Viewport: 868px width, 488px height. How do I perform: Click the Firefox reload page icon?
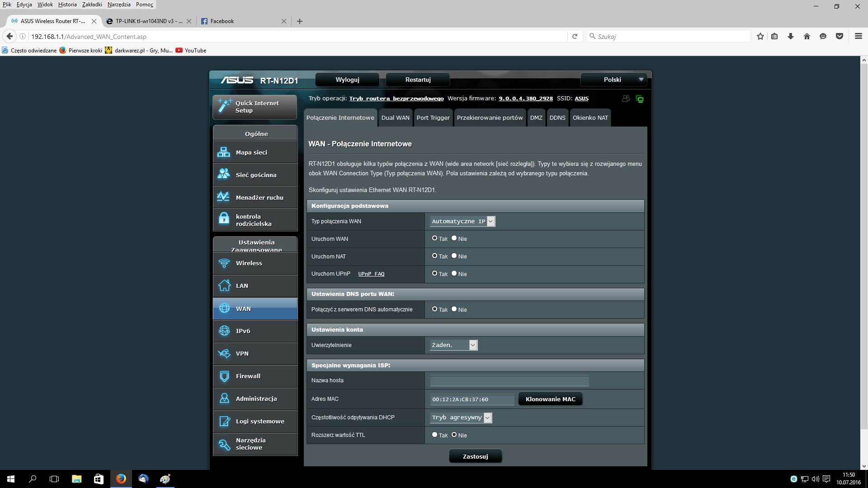[575, 37]
